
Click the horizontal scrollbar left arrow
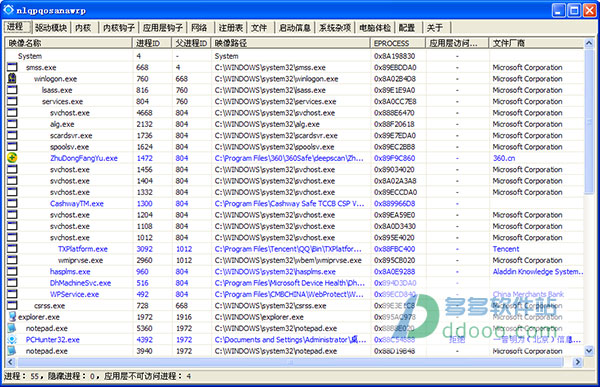point(10,362)
